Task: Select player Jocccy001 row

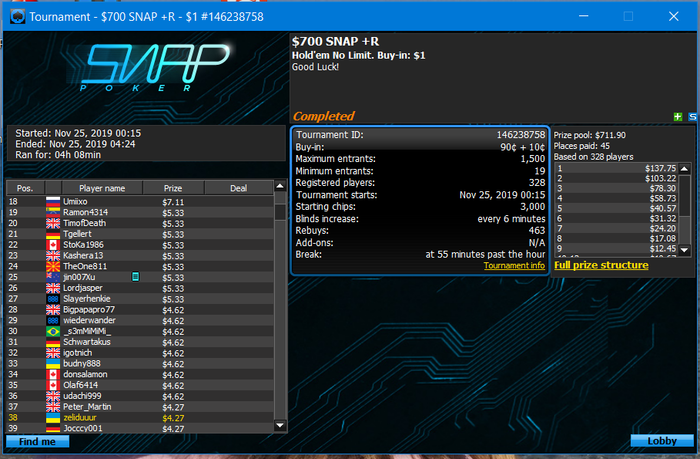Action: click(x=140, y=429)
